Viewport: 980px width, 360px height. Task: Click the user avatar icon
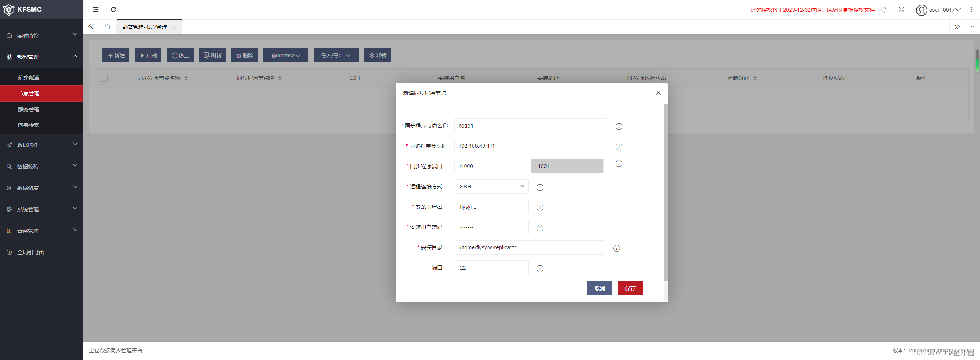point(921,10)
